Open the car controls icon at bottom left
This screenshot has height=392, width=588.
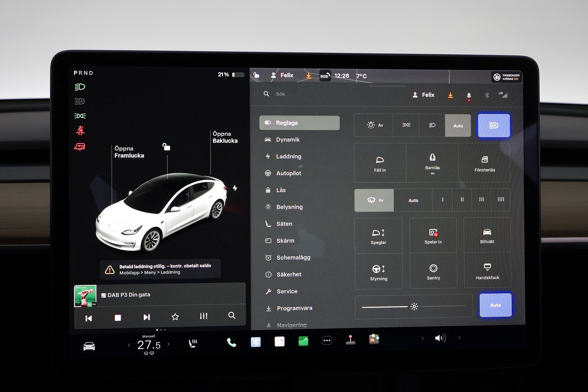[x=89, y=346]
